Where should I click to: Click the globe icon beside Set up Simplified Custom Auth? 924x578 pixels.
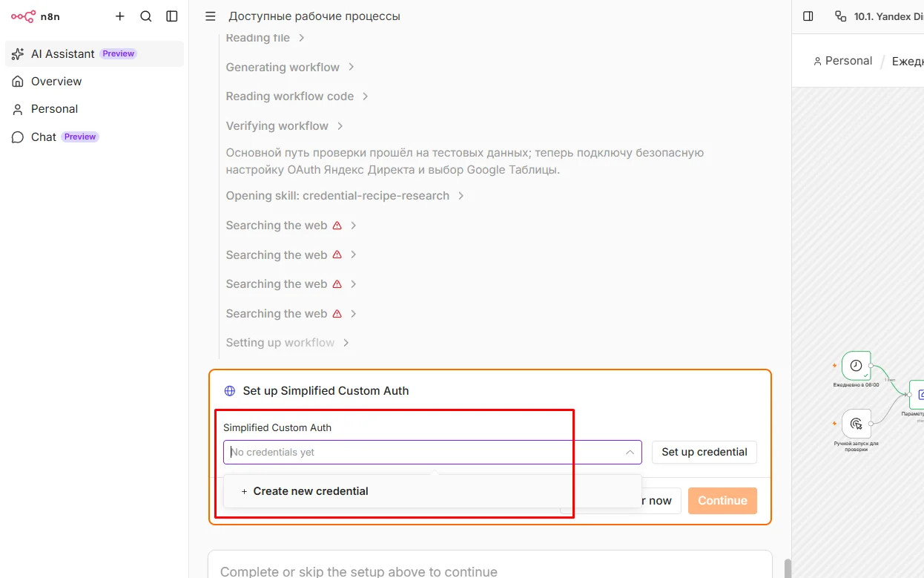[230, 391]
